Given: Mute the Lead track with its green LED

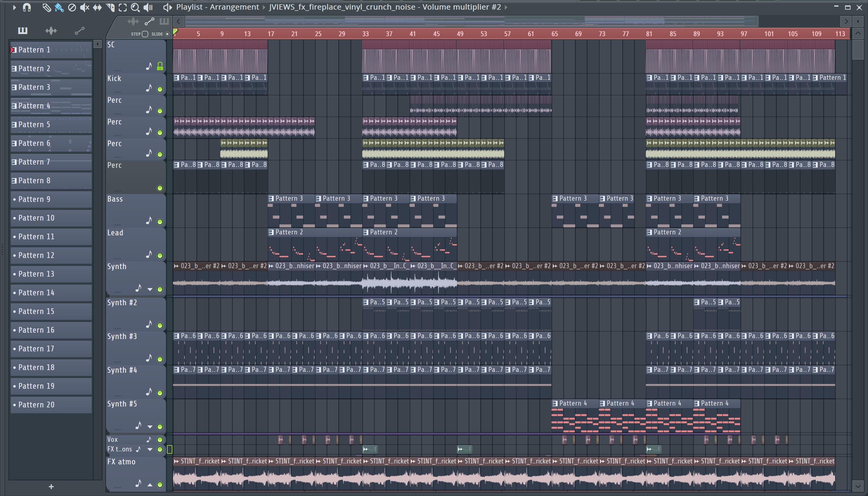Looking at the screenshot, I should click(x=160, y=256).
